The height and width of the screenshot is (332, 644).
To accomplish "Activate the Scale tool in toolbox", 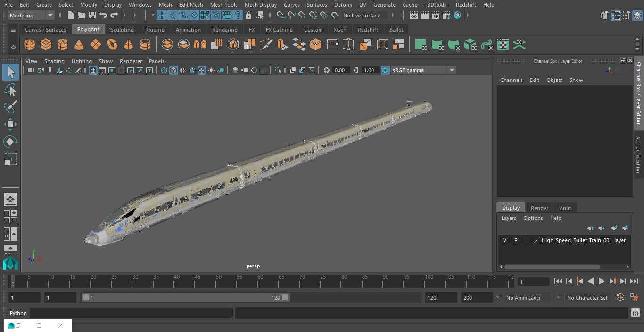I will tap(10, 159).
